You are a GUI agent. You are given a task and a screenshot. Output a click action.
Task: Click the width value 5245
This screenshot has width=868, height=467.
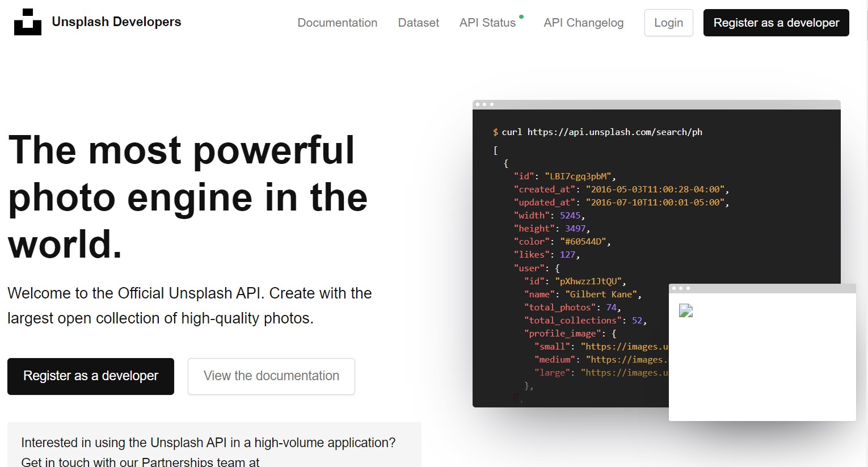click(570, 215)
